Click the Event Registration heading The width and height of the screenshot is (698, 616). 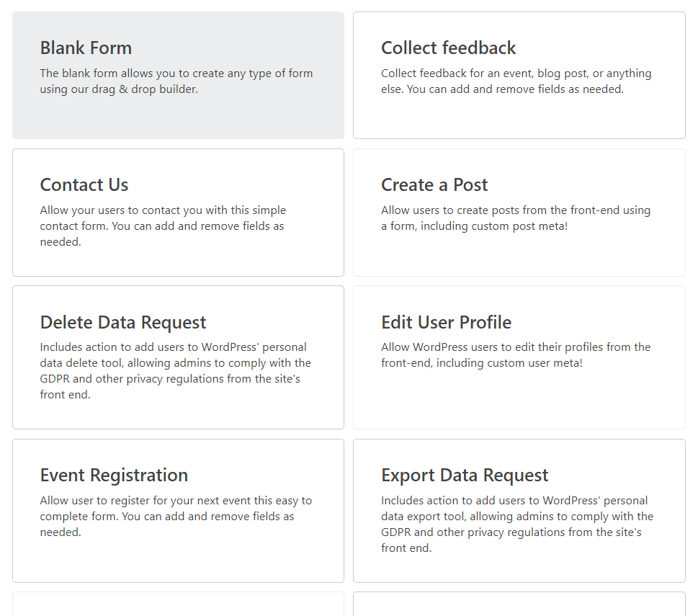click(x=114, y=476)
